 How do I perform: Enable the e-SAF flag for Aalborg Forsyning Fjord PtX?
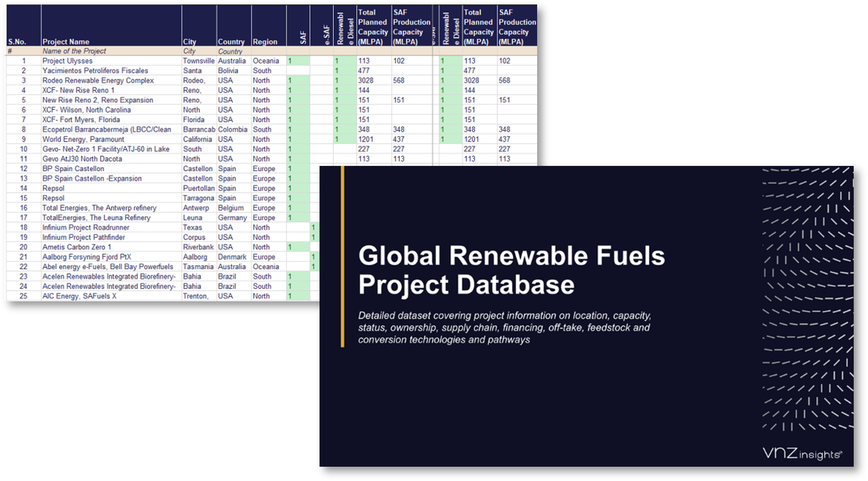[314, 257]
